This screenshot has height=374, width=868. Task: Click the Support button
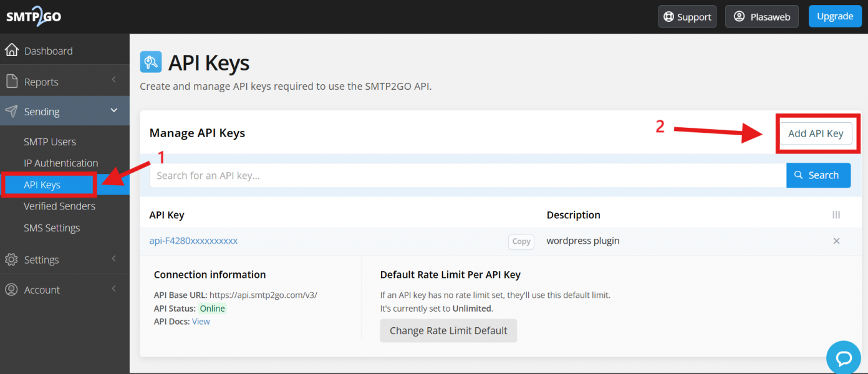pyautogui.click(x=687, y=17)
